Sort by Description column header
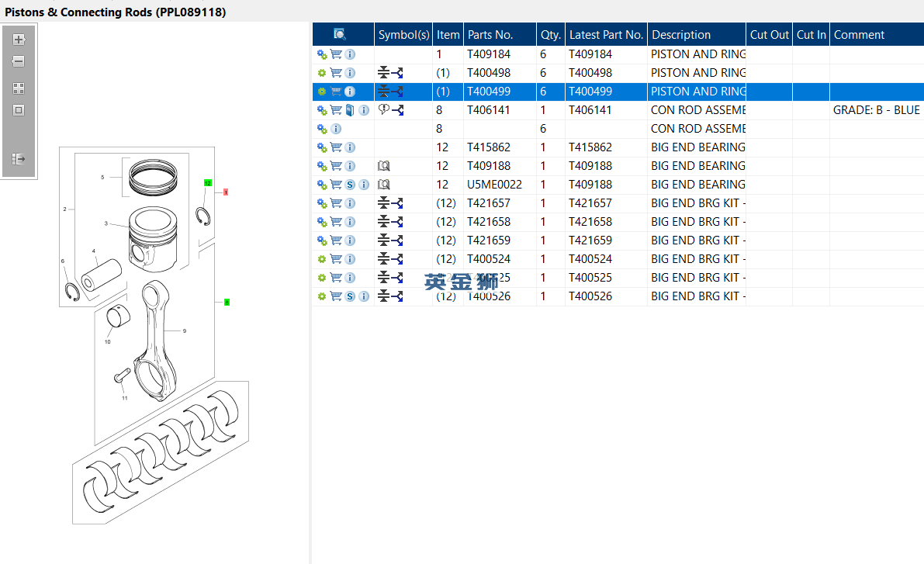The height and width of the screenshot is (564, 924). tap(697, 34)
